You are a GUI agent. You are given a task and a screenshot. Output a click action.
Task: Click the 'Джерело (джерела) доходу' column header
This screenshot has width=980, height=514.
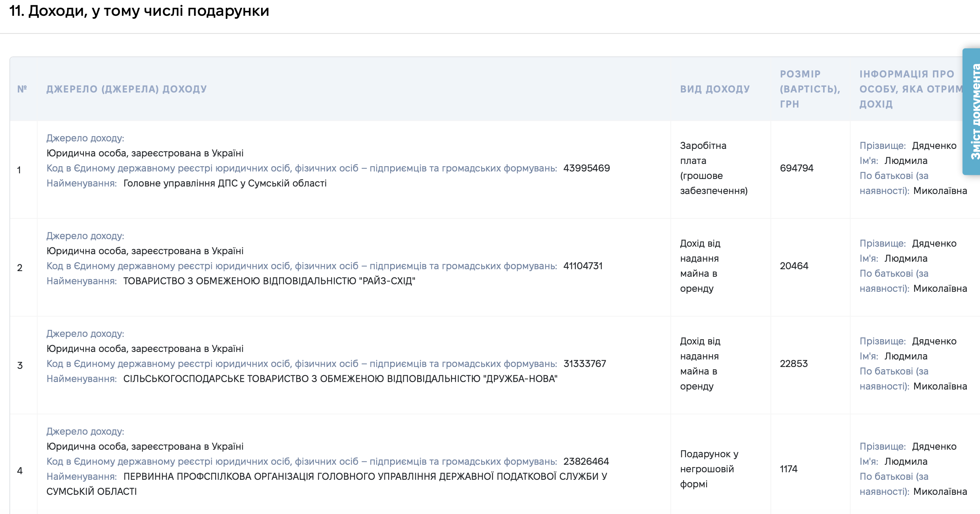pos(127,89)
